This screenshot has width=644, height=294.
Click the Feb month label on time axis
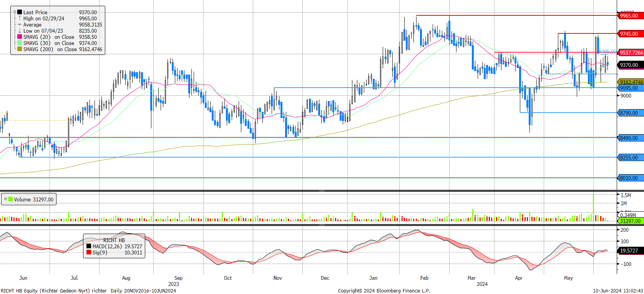[x=424, y=278]
